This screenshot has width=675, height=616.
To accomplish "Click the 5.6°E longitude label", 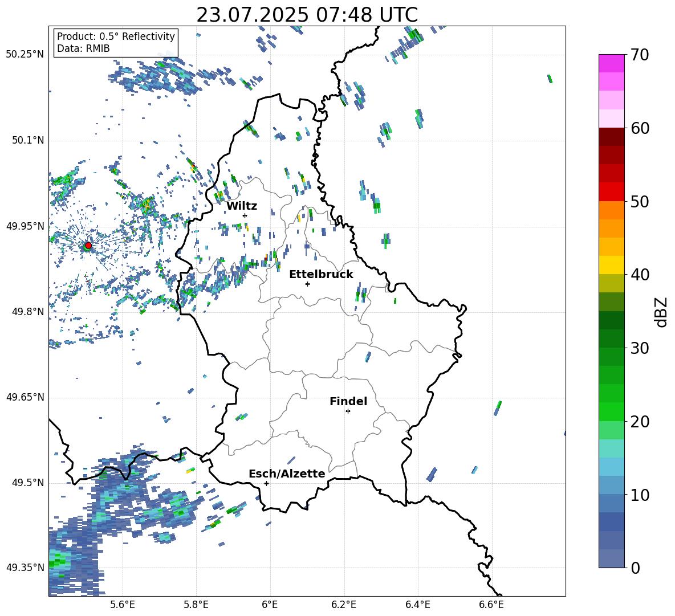I will (x=123, y=605).
